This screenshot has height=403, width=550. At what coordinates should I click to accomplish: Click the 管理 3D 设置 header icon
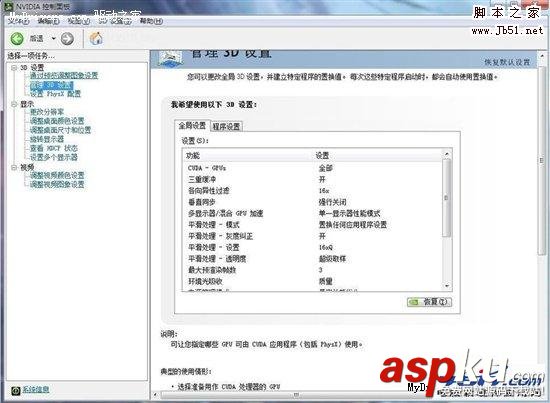click(170, 59)
